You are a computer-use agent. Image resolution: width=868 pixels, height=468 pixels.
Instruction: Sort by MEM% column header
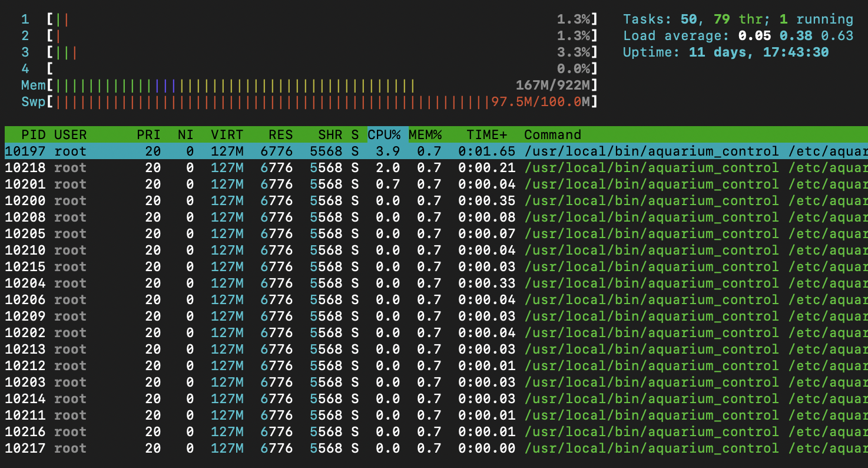tap(425, 134)
